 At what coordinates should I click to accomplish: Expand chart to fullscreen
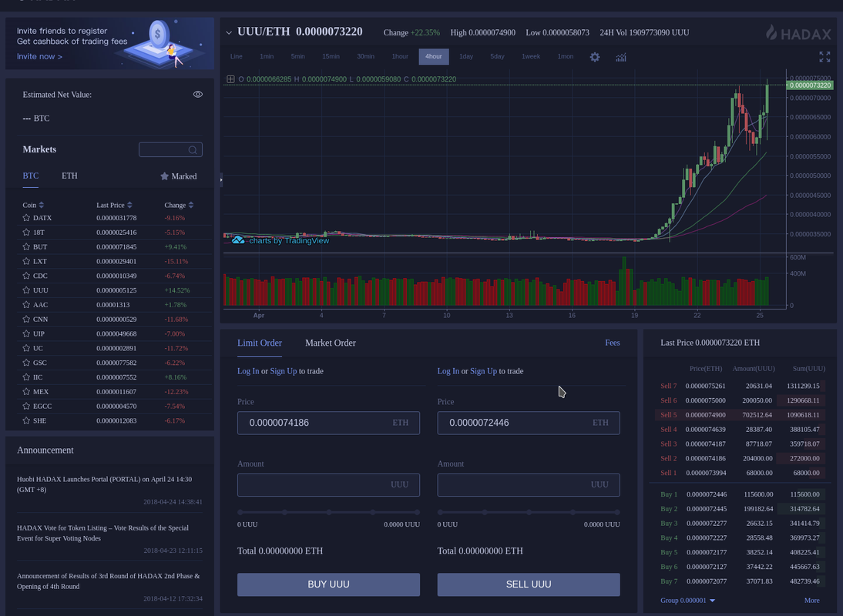[825, 57]
